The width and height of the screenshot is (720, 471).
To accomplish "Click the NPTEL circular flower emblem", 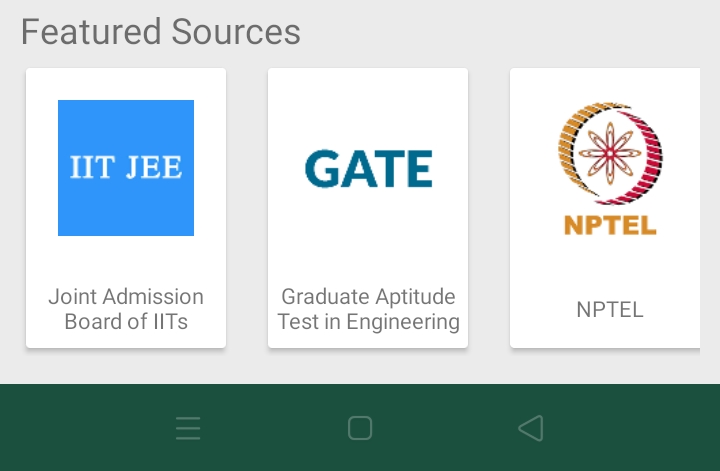I will tap(609, 152).
